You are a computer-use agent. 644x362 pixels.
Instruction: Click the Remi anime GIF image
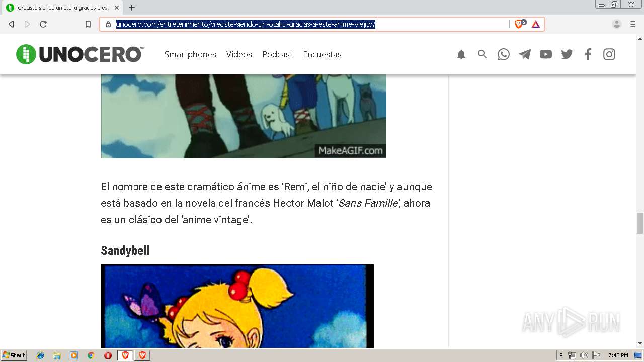[244, 116]
